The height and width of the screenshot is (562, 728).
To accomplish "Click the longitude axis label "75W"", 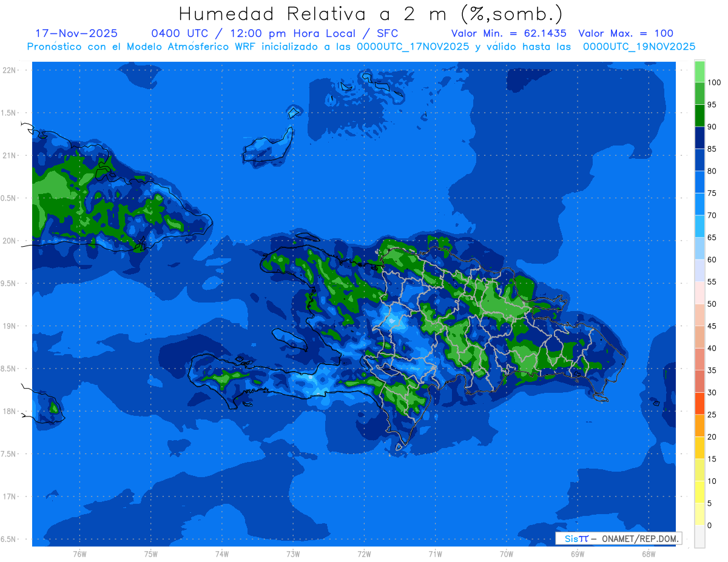I will (x=150, y=554).
